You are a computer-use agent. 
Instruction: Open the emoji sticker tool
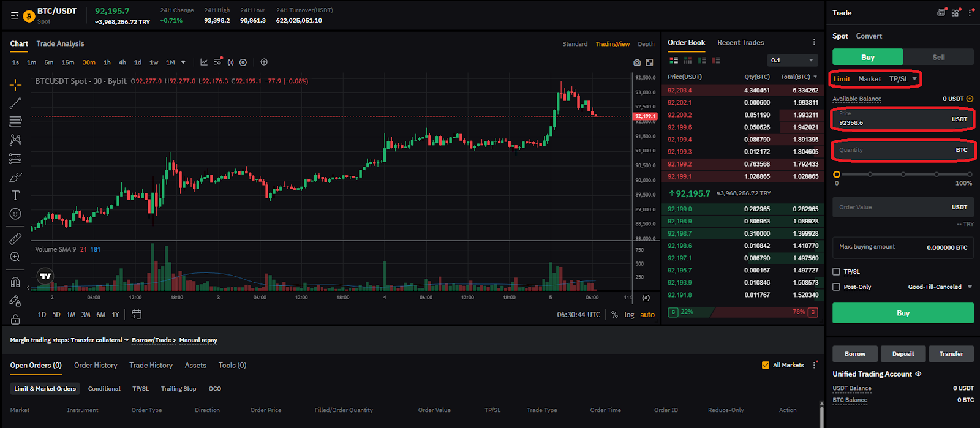click(15, 214)
